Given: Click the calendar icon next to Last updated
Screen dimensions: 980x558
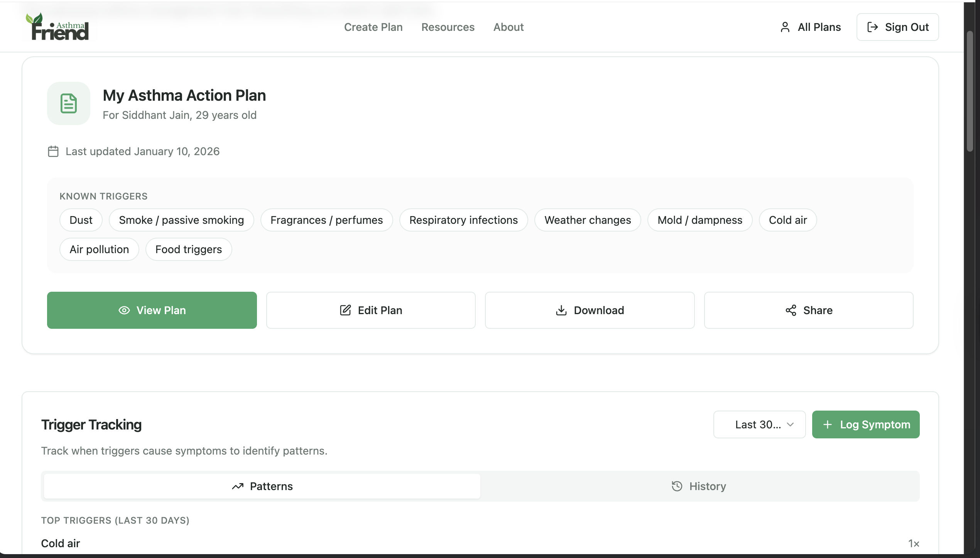Looking at the screenshot, I should pos(53,151).
